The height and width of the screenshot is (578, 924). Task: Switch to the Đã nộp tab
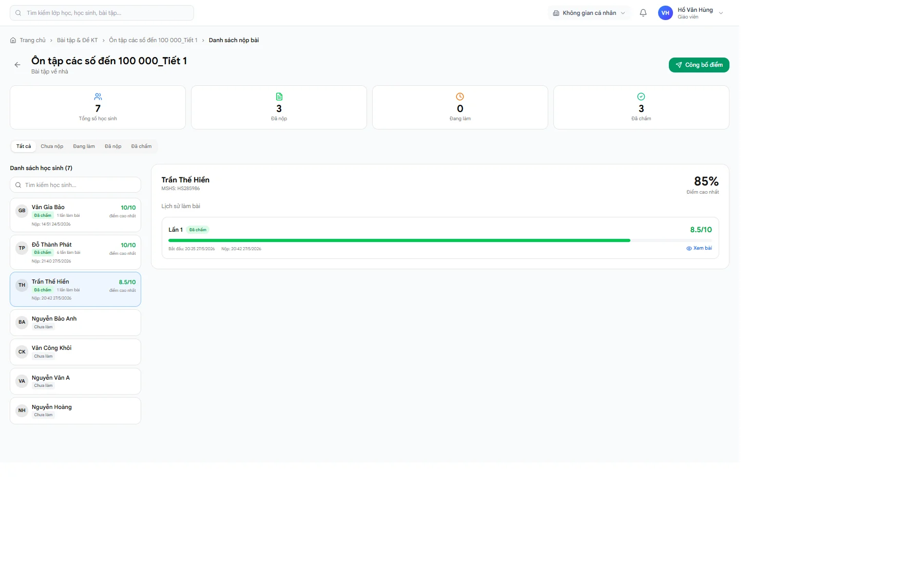113,146
